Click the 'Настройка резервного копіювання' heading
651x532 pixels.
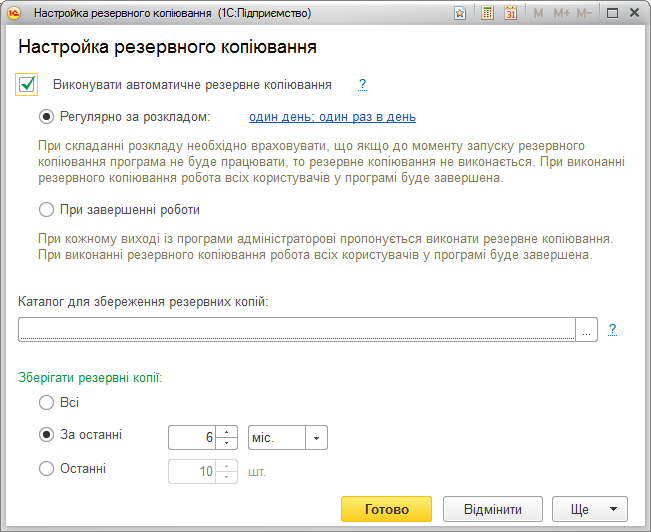click(x=167, y=47)
